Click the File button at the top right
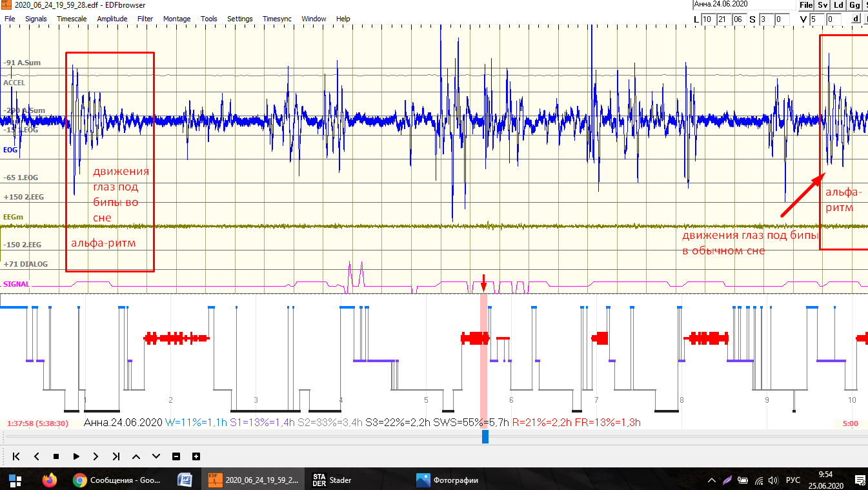Viewport: 868px width, 490px height. click(x=806, y=5)
